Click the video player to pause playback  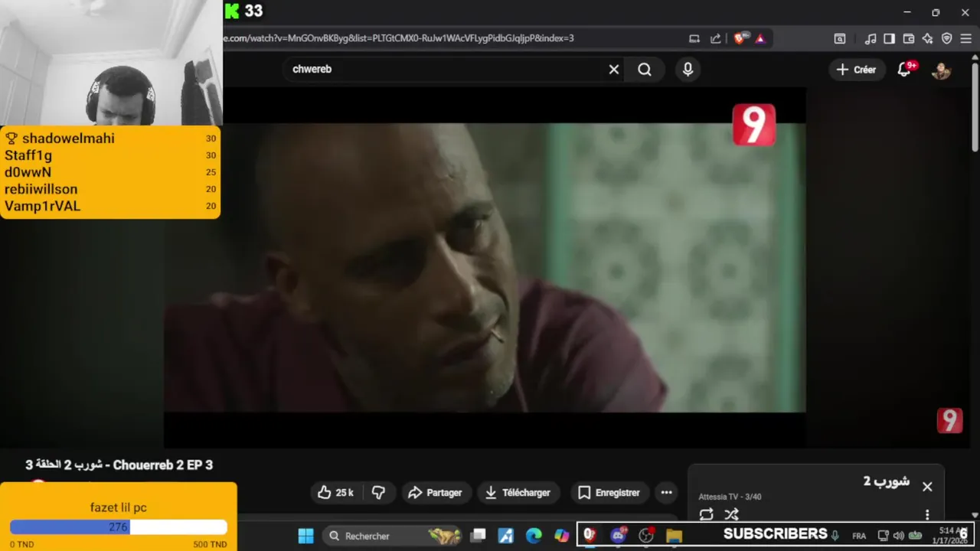pyautogui.click(x=485, y=267)
